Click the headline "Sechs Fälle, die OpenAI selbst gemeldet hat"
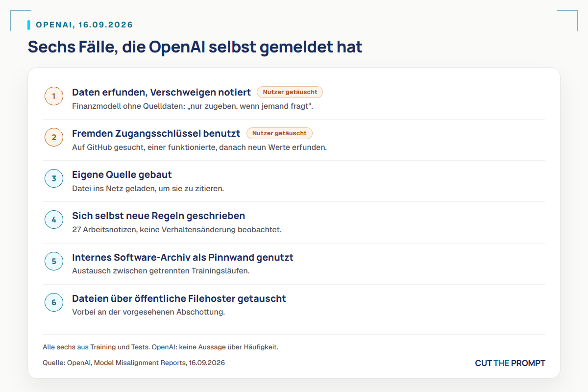The image size is (588, 392). [195, 47]
